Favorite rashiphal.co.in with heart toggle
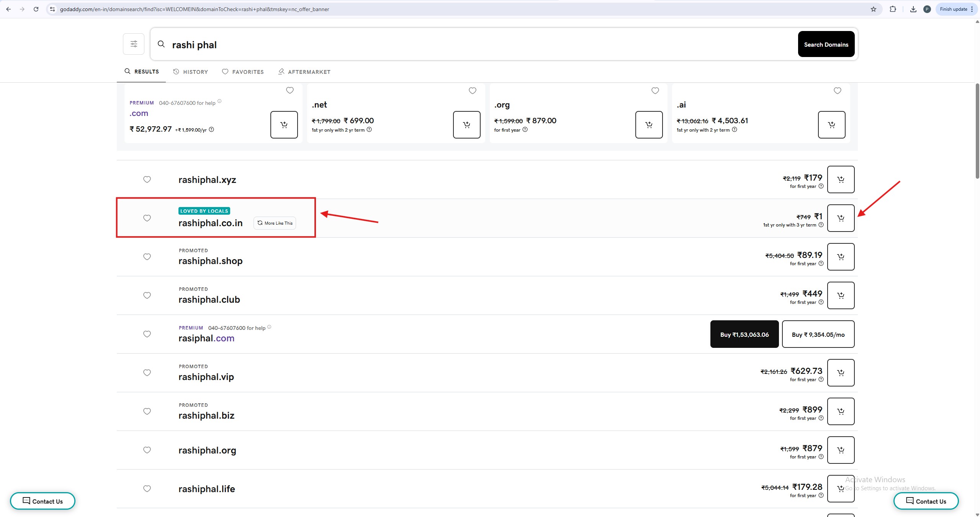980x517 pixels. coord(147,218)
